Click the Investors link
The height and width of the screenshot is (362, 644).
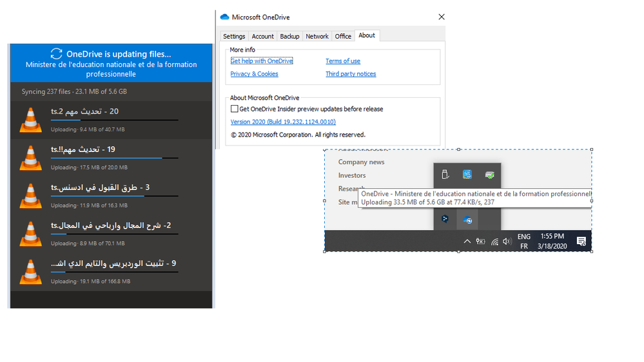tap(352, 175)
